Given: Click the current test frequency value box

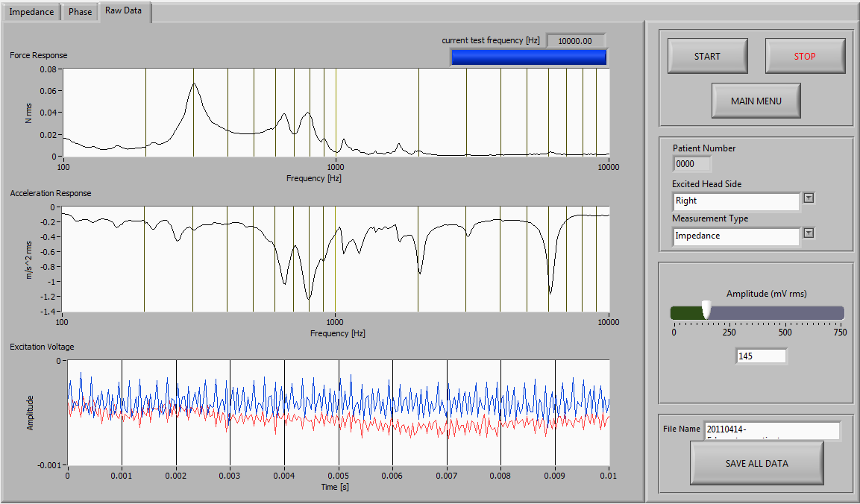Looking at the screenshot, I should pos(576,40).
